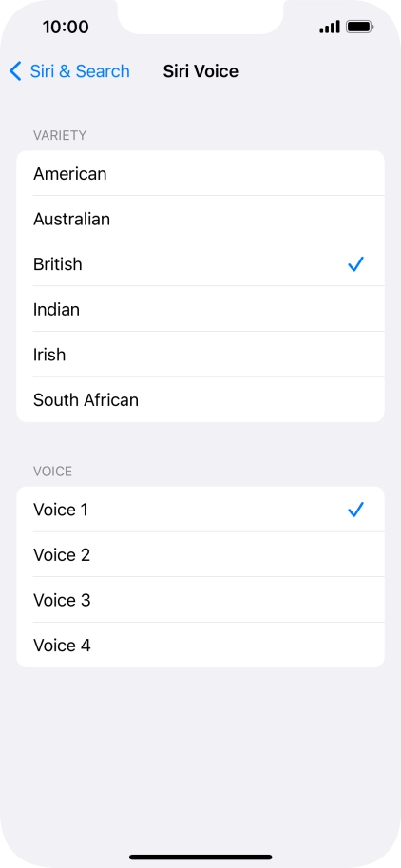
Task: Select Voice 4
Action: point(200,646)
